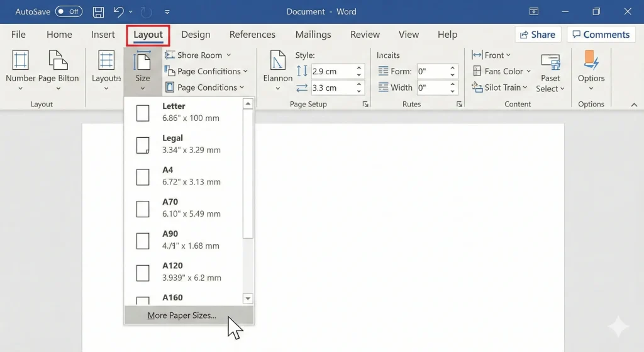Collapse the ribbon with the chevron

tap(634, 105)
